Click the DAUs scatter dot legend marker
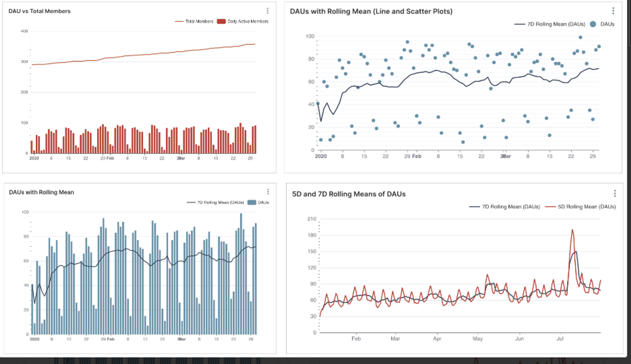The image size is (631, 364). [593, 24]
